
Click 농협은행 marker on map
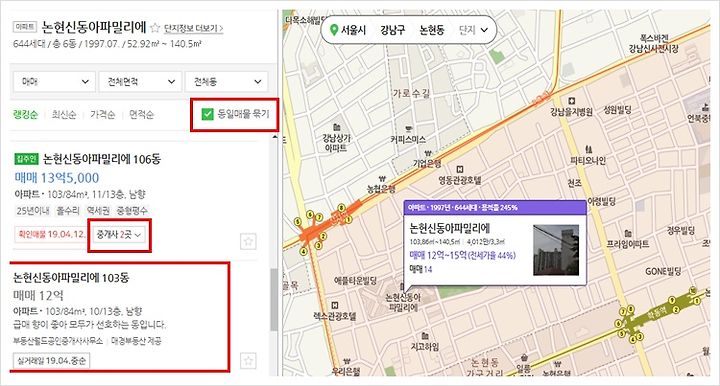click(x=382, y=185)
